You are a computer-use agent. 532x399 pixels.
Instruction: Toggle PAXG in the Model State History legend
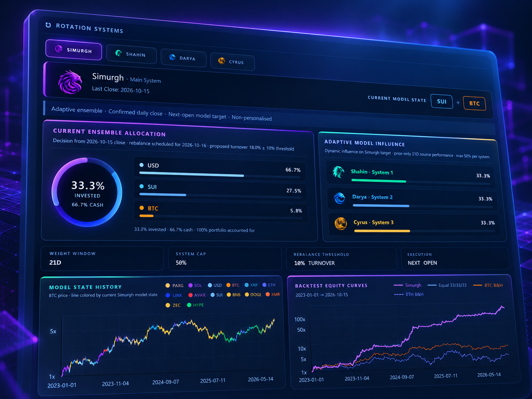175,285
